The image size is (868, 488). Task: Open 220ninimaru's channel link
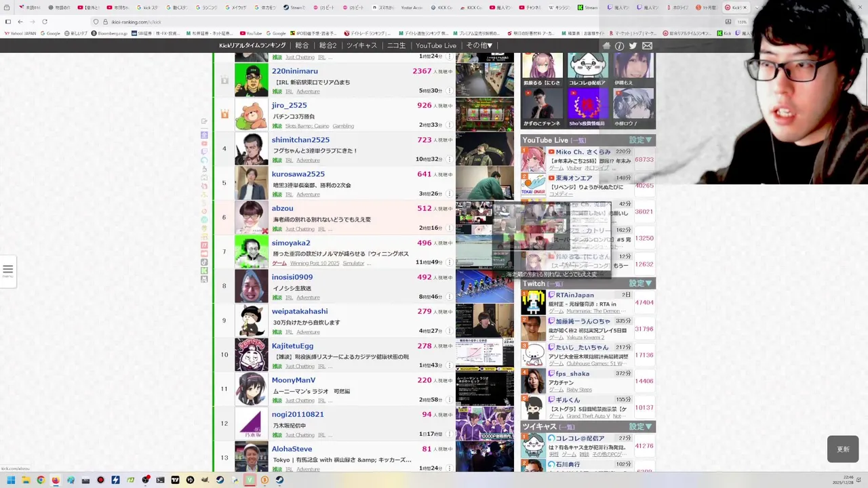[294, 71]
